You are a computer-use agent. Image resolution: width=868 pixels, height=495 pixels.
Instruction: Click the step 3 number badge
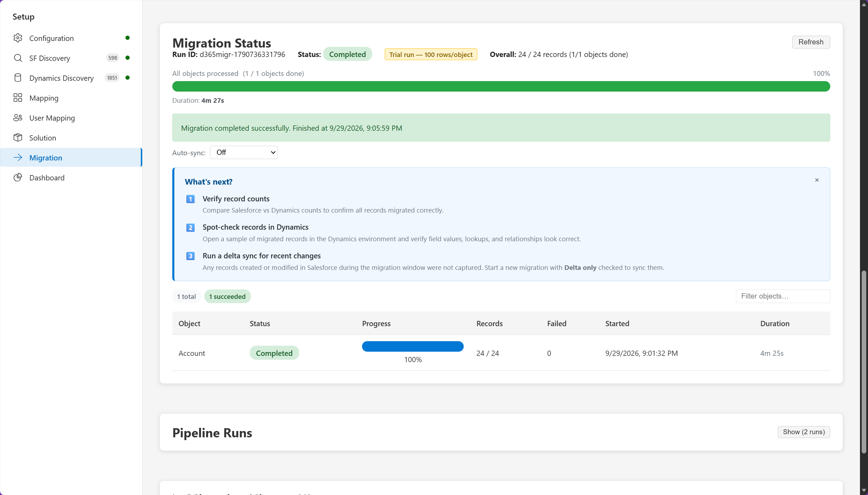[x=190, y=256]
